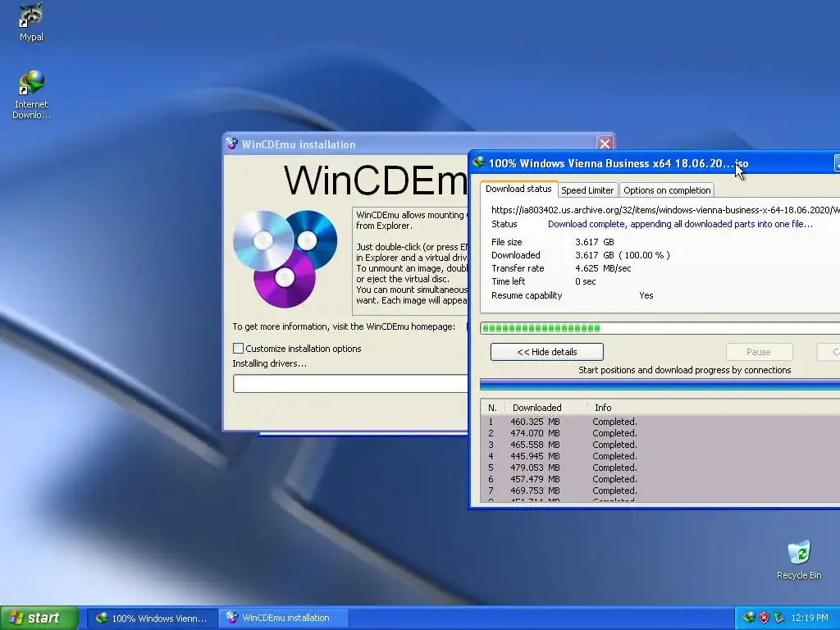Click the Pause button in IDM
Screen dimensions: 840x630
(759, 352)
